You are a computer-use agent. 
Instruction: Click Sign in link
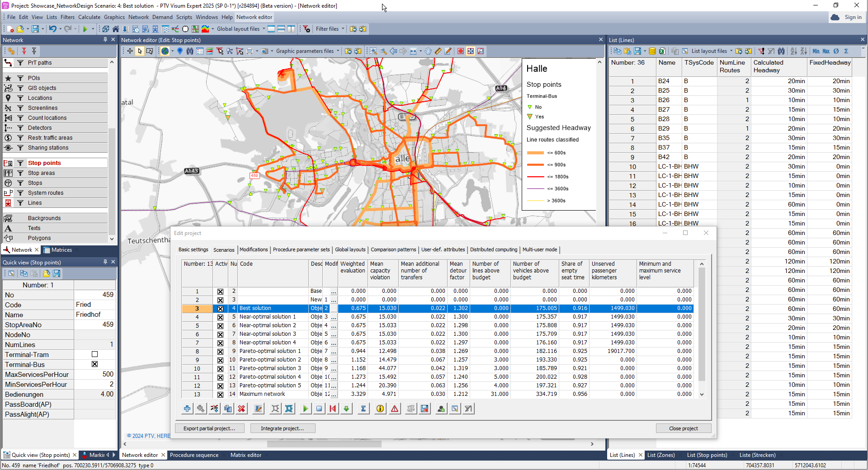point(853,17)
